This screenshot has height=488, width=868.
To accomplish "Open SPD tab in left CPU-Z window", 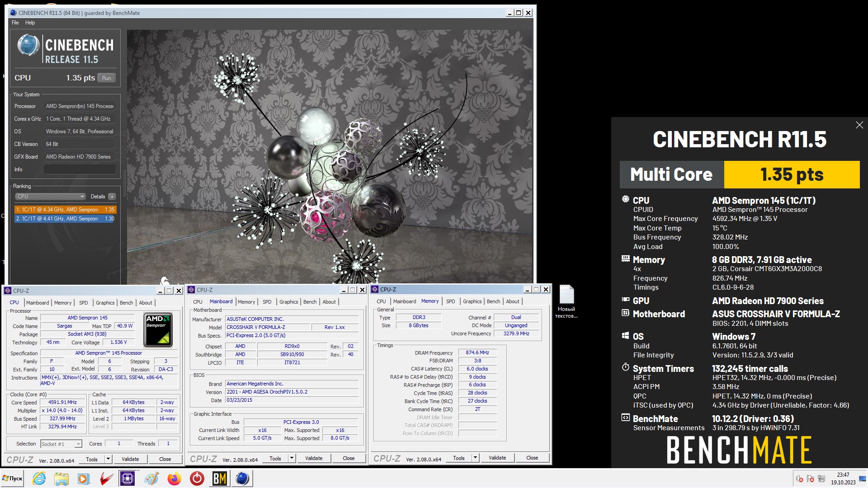I will (x=84, y=303).
